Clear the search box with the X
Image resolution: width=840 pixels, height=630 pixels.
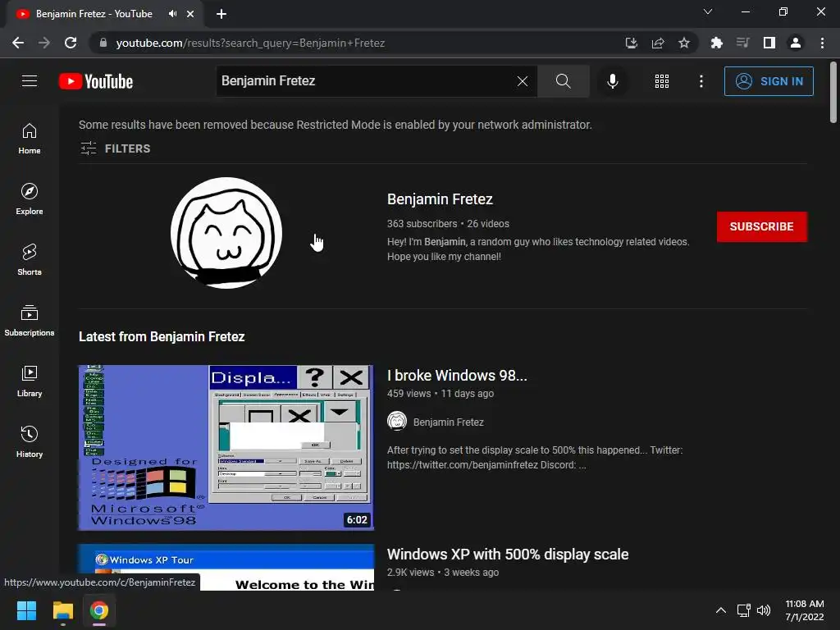pyautogui.click(x=523, y=81)
